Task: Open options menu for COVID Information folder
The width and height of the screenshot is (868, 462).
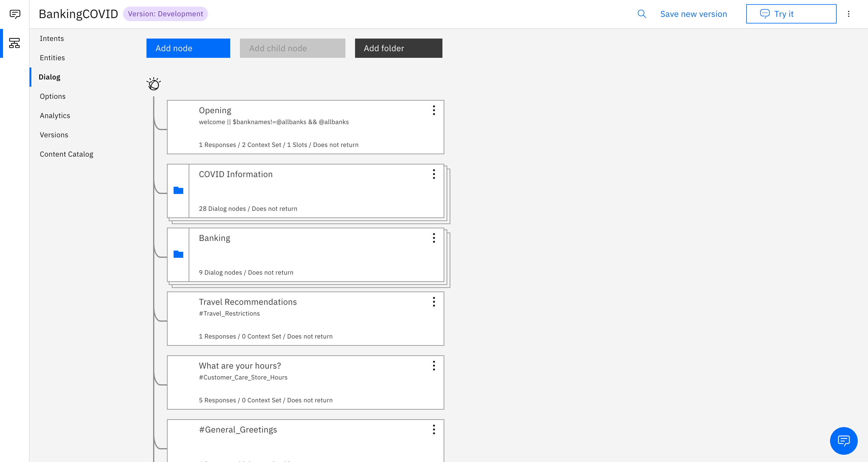Action: coord(434,174)
